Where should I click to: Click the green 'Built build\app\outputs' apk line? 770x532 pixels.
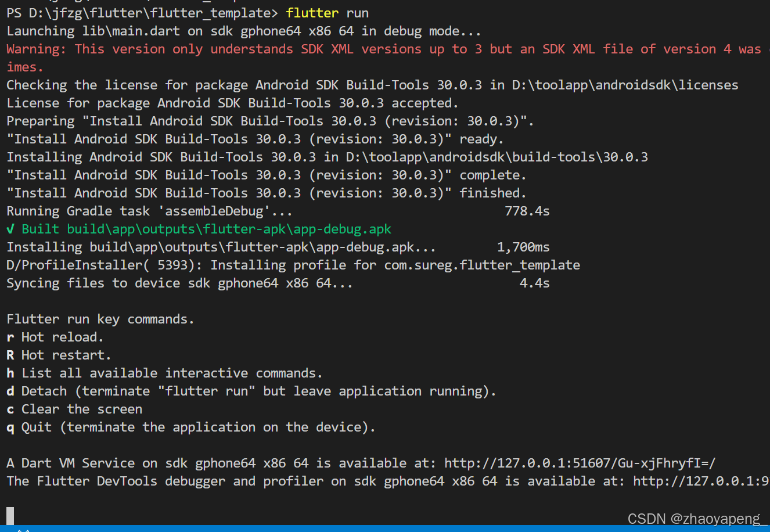click(x=199, y=229)
